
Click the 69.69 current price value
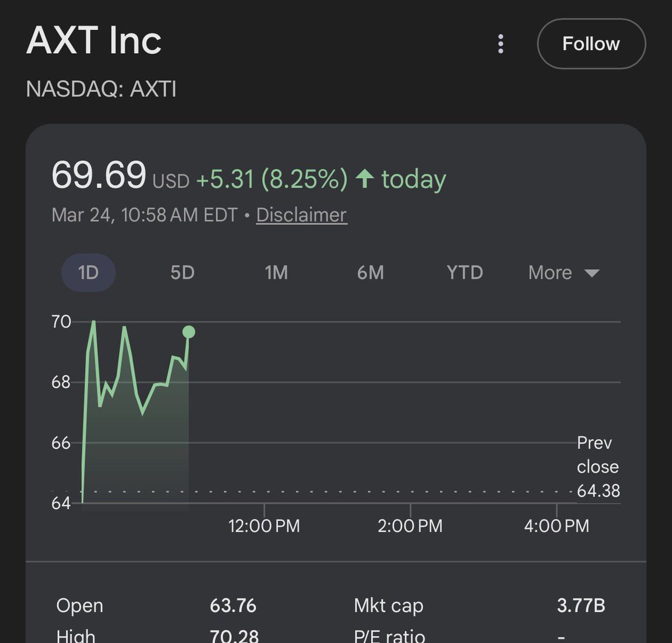click(x=99, y=175)
